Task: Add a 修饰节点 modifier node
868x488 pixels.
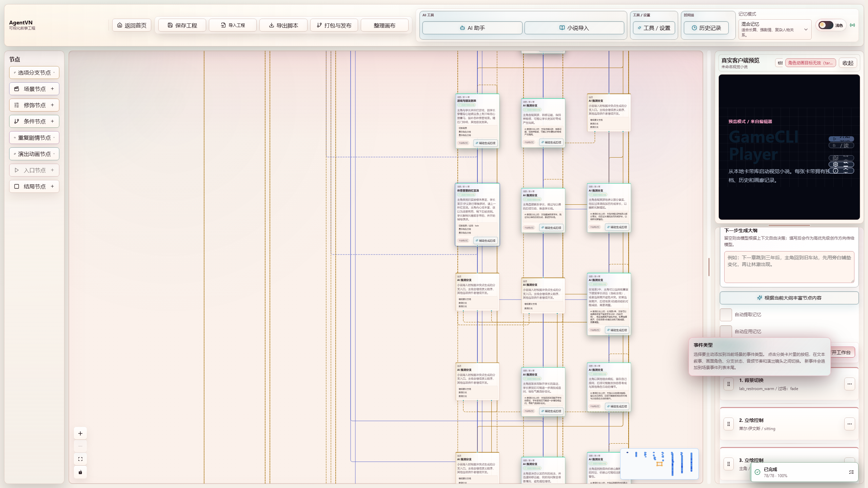Action: pos(34,105)
